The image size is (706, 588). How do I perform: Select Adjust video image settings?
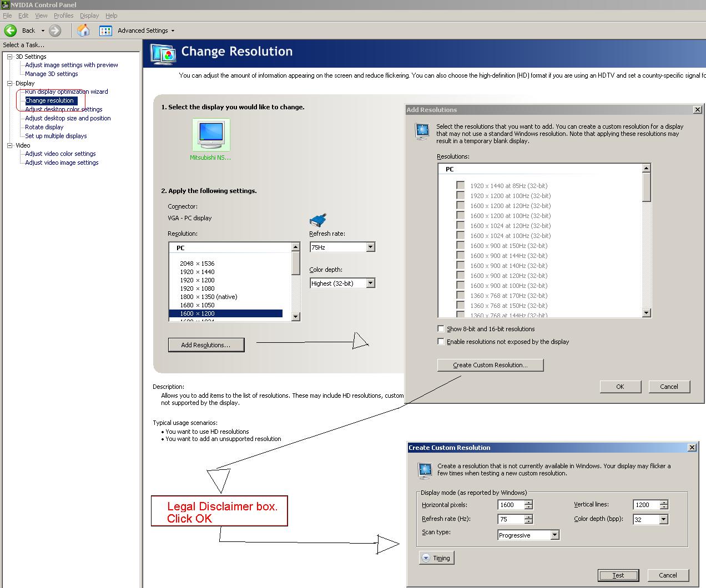(x=62, y=163)
